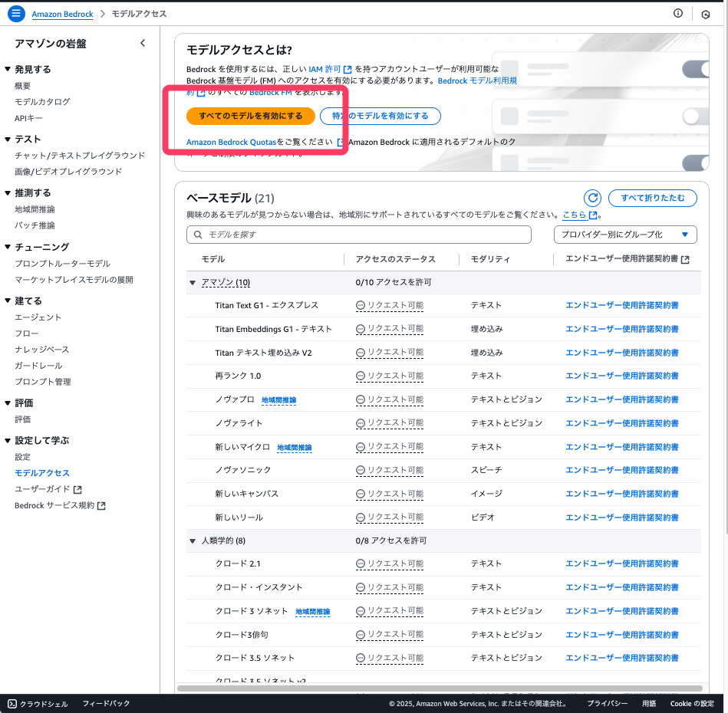728x713 pixels.
Task: Open the hamburger navigation menu icon
Action: (16, 14)
